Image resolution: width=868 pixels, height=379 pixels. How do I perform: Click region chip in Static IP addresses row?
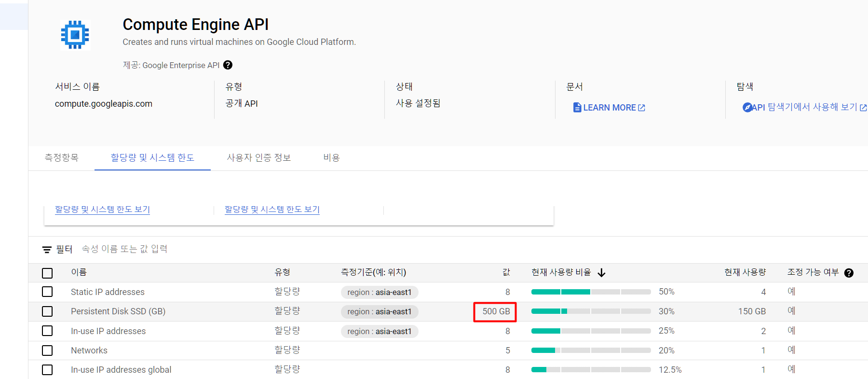point(380,292)
